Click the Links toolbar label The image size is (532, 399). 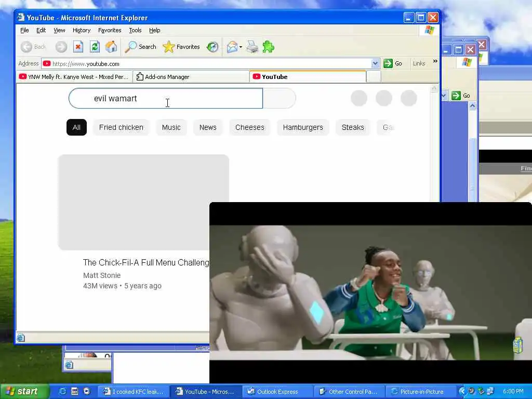point(419,63)
